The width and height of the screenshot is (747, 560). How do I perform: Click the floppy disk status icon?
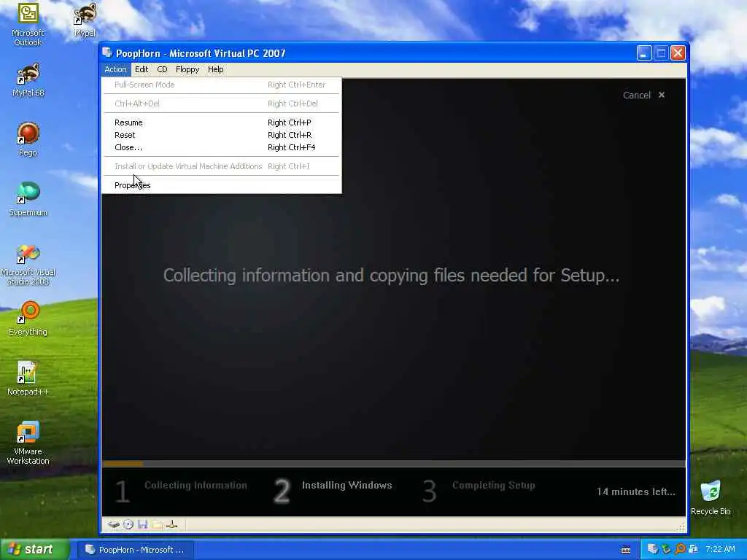tap(142, 524)
